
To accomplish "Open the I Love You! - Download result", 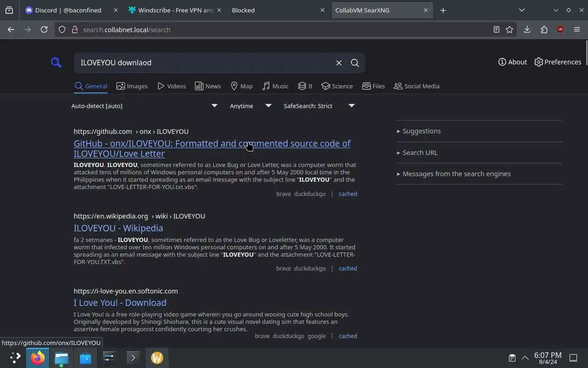I will pos(120,303).
